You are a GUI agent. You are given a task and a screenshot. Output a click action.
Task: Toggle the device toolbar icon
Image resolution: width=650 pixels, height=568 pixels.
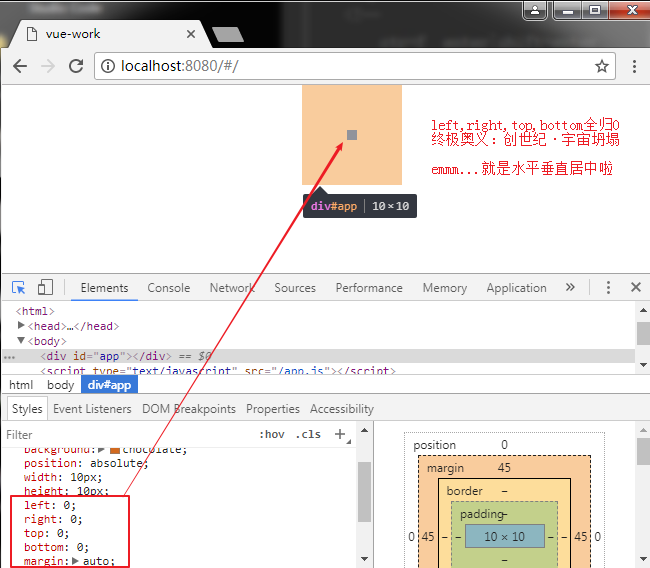(x=45, y=287)
